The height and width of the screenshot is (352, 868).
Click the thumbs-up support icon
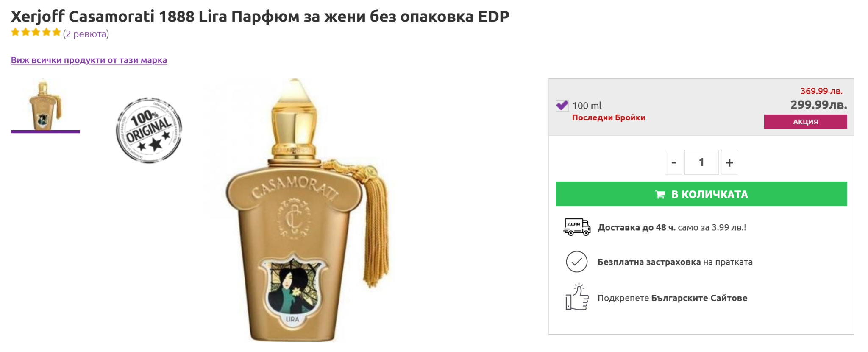coord(577,297)
